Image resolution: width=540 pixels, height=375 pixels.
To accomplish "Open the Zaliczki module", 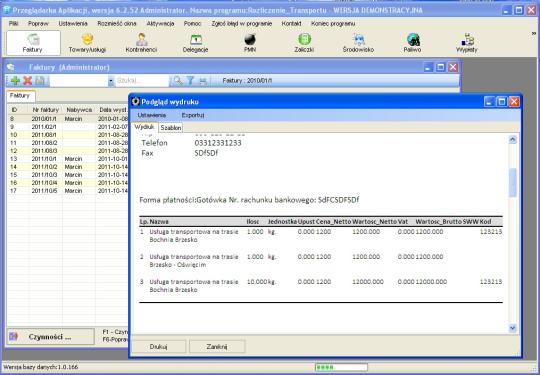I will [304, 43].
